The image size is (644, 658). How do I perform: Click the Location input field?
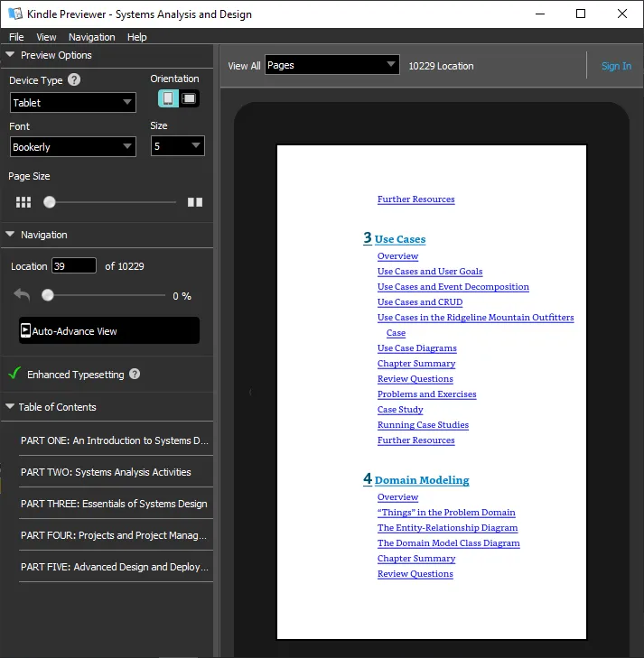pyautogui.click(x=74, y=266)
